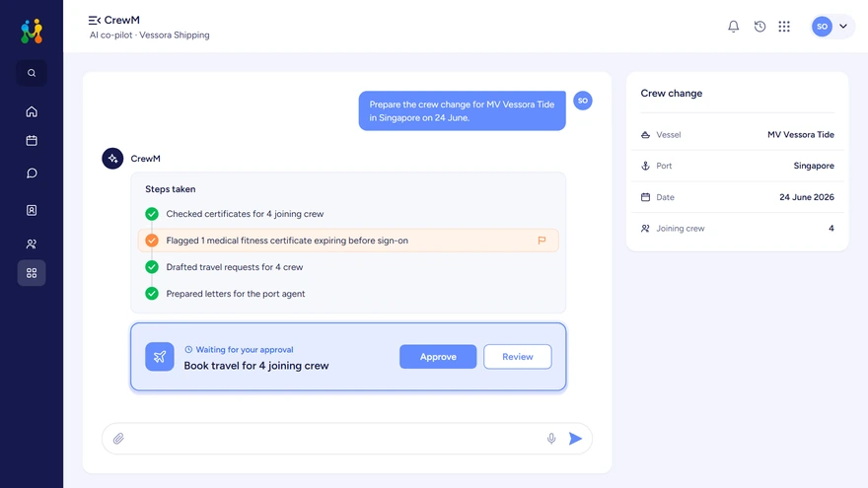Open the apps grid launcher
The height and width of the screenshot is (488, 868).
[x=784, y=26]
